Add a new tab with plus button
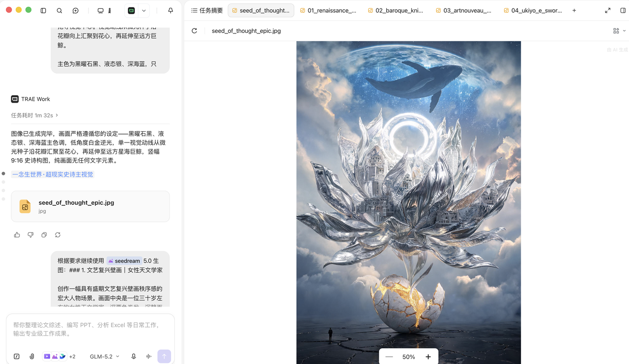This screenshot has width=629, height=364. tap(574, 10)
